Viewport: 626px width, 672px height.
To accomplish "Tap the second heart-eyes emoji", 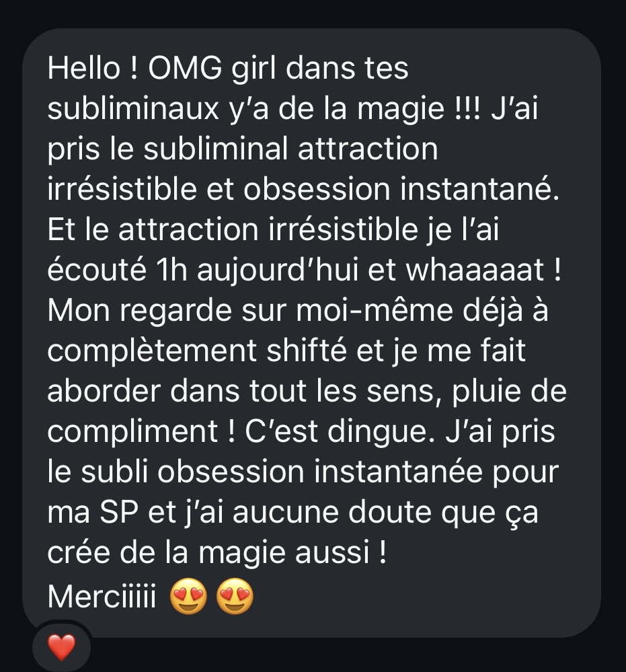I will (235, 597).
